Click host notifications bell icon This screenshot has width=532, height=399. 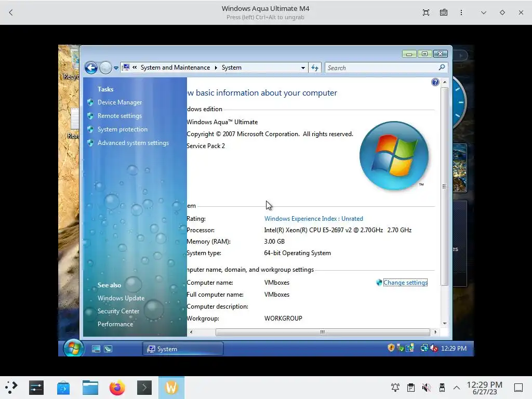(395, 388)
